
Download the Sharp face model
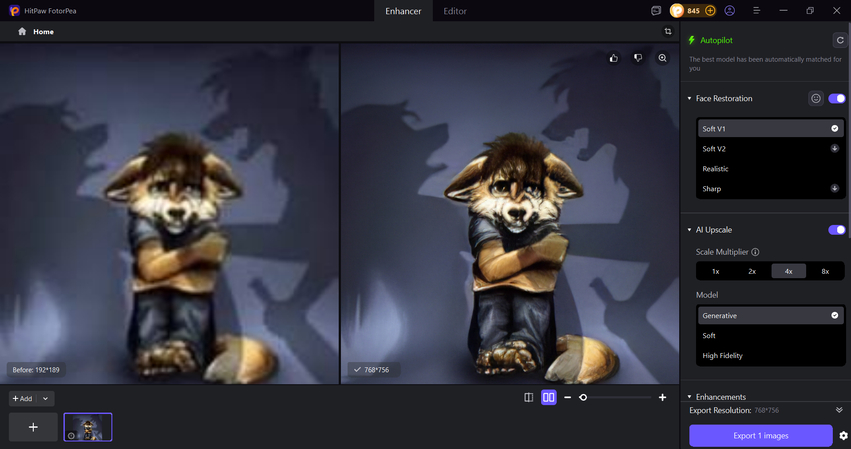pos(834,188)
